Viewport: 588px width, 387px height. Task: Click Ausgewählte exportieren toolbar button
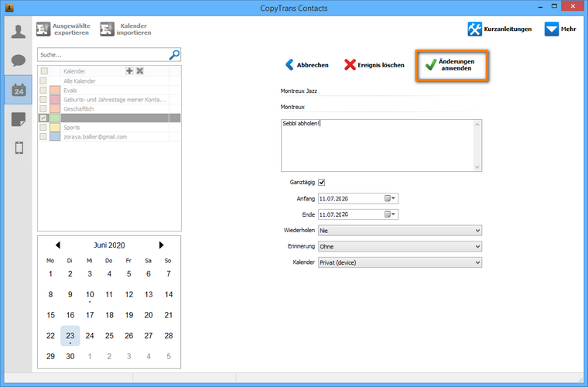pyautogui.click(x=63, y=29)
